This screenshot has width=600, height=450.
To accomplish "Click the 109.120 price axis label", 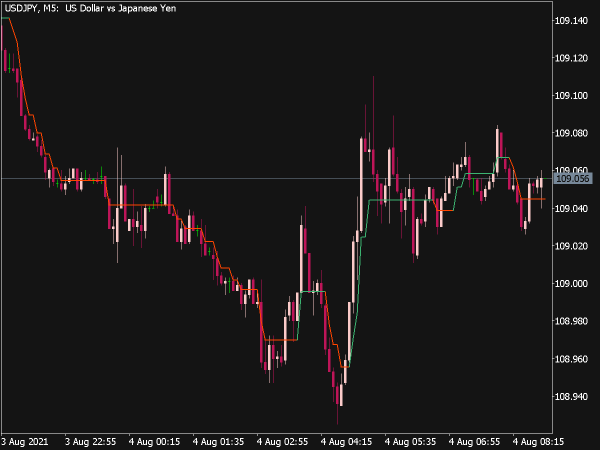I will [571, 58].
